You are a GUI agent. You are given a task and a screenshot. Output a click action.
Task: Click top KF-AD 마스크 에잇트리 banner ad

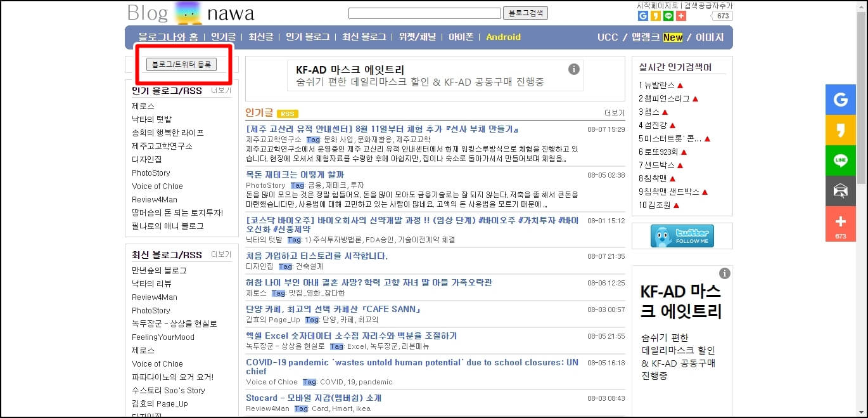(x=435, y=75)
